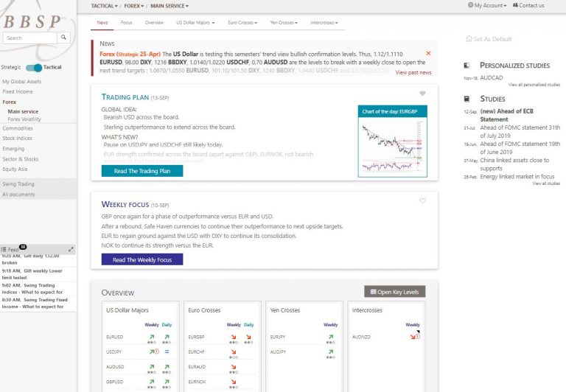
Task: Click the View all studies link
Action: point(546,183)
